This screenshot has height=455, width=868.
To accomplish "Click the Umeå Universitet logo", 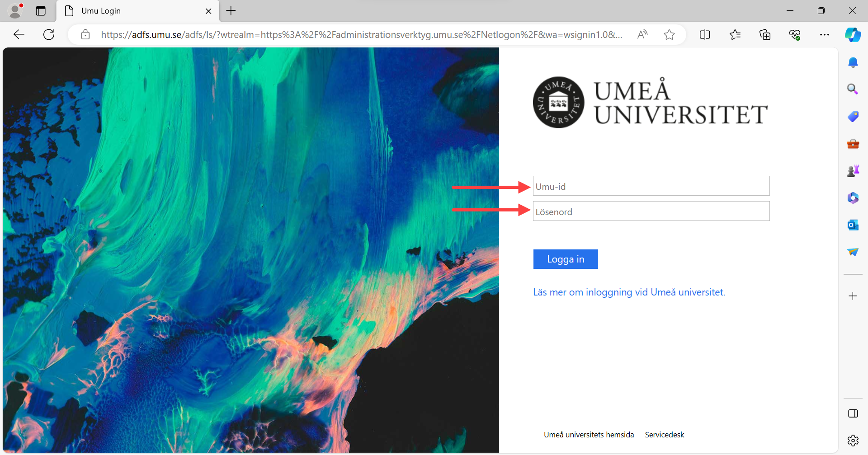I will 650,102.
